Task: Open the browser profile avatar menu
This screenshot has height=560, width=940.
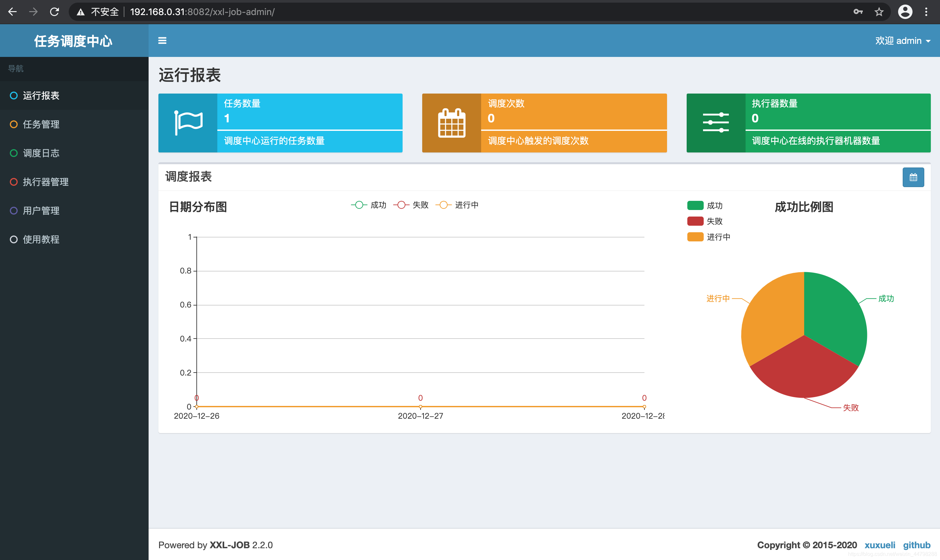Action: 905,12
